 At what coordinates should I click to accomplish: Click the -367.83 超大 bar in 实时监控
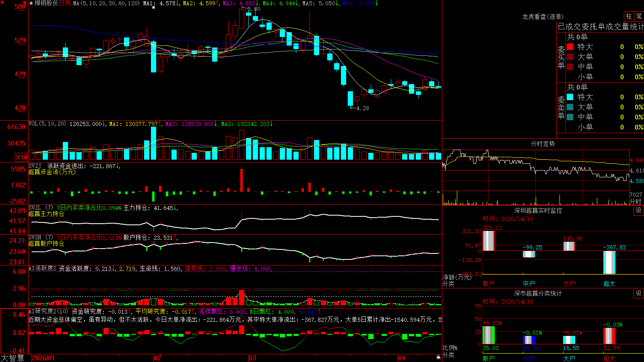tap(609, 262)
